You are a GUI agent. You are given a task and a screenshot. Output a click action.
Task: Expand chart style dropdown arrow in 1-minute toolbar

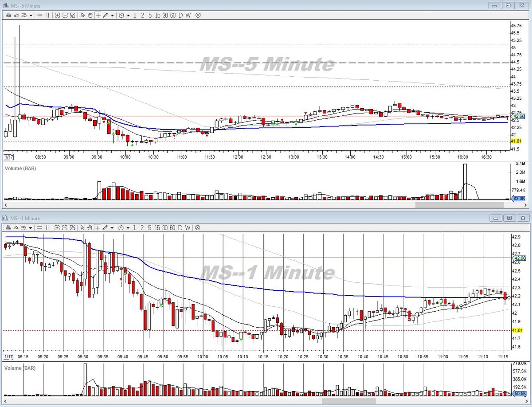(x=31, y=227)
